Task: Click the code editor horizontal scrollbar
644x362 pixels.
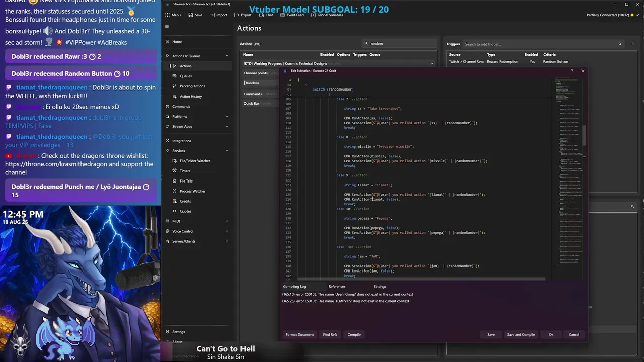Action: click(421, 279)
